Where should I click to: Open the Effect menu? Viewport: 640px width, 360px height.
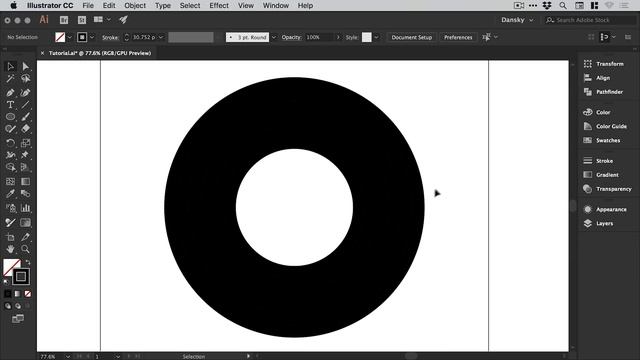pos(219,6)
